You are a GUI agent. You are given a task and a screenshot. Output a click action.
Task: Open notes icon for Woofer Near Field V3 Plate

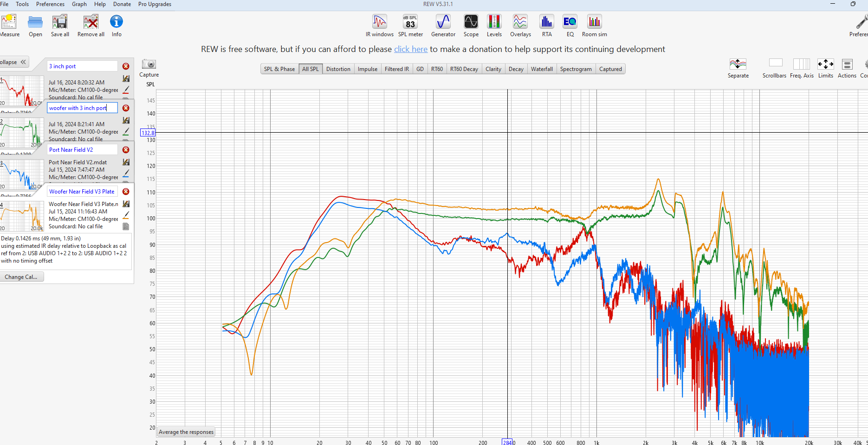pos(126,226)
